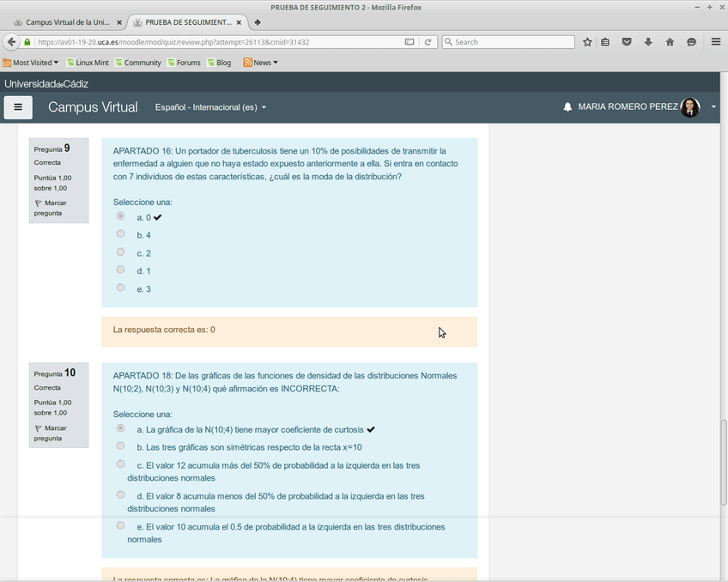Click the green padlock site security icon
Image resolution: width=728 pixels, height=582 pixels.
[x=27, y=42]
